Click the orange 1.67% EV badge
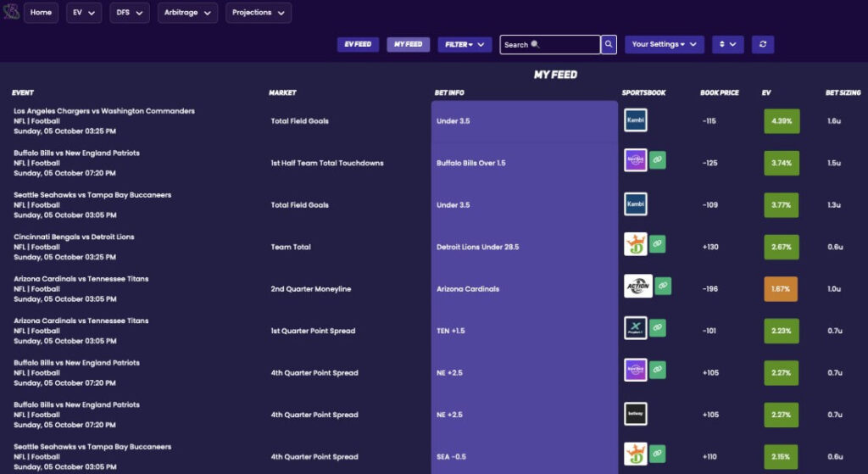The height and width of the screenshot is (474, 868). tap(781, 288)
